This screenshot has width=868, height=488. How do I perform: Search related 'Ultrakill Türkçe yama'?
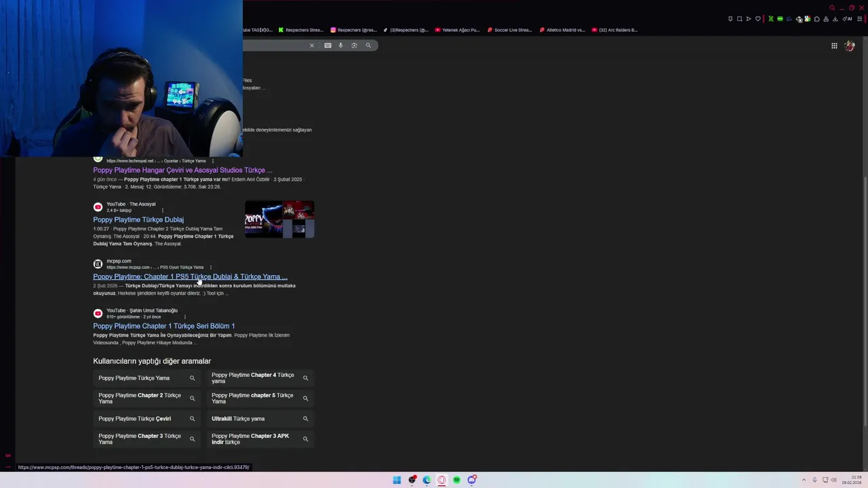click(260, 419)
